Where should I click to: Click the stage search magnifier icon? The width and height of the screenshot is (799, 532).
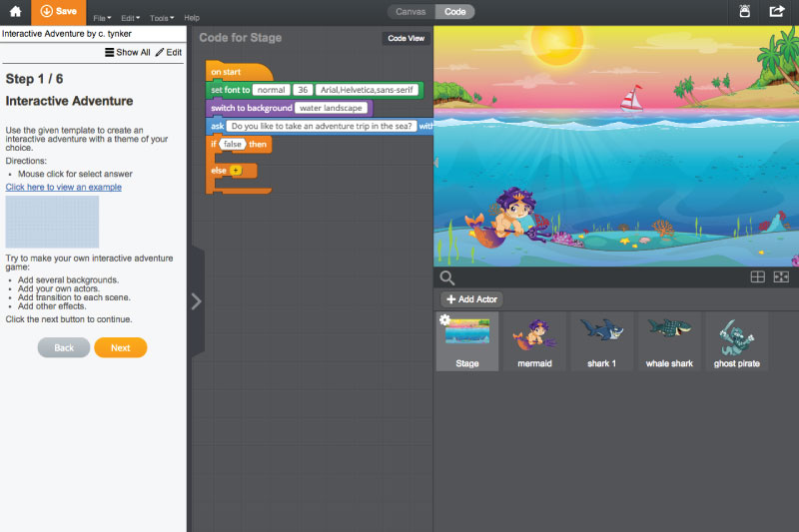coord(446,277)
